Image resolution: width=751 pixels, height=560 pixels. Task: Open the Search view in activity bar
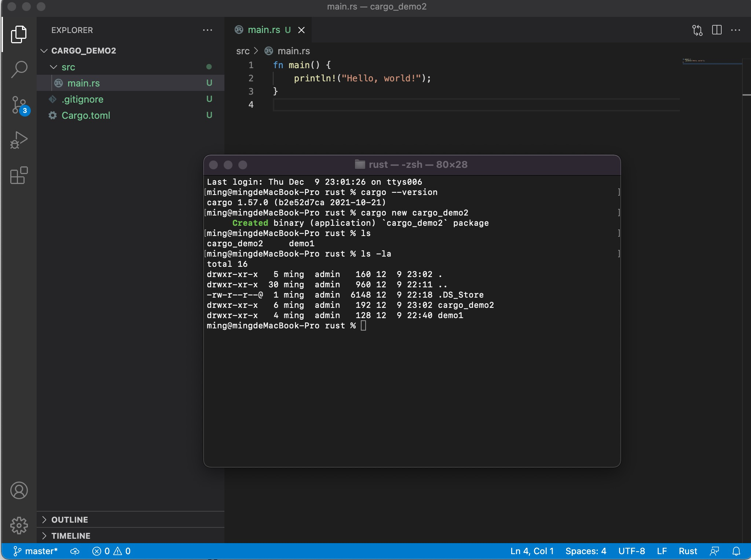coord(19,69)
